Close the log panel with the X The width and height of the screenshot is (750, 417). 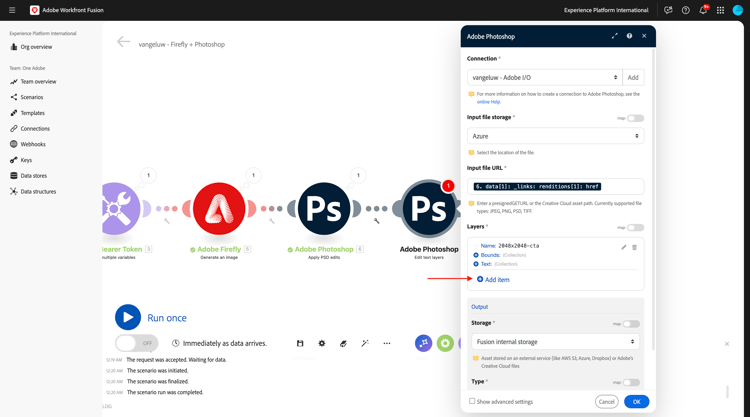[727, 344]
